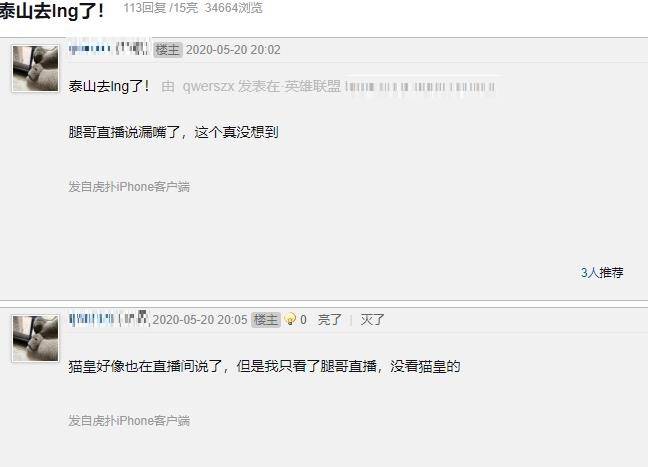Click the lightbulb icon on the second post
Viewport: 648px width, 467px height.
pos(291,319)
